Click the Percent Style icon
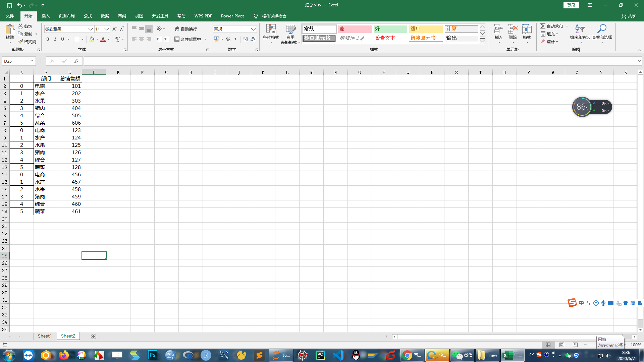Image resolution: width=644 pixels, height=362 pixels. point(228,40)
